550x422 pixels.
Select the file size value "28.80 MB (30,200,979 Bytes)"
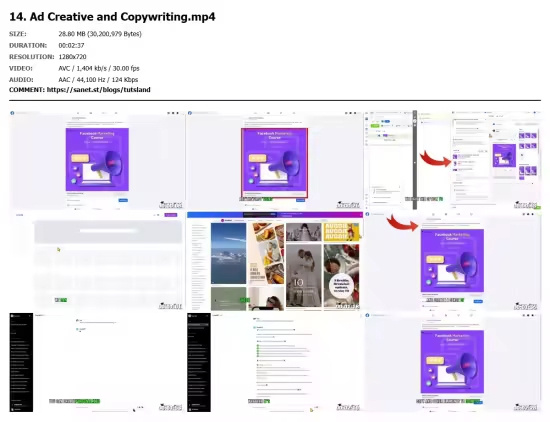coord(100,34)
